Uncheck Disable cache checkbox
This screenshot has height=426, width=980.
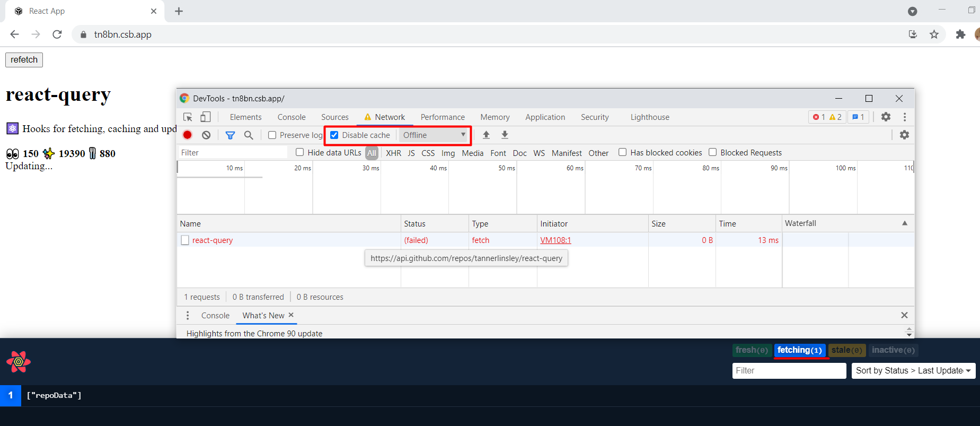coord(334,135)
